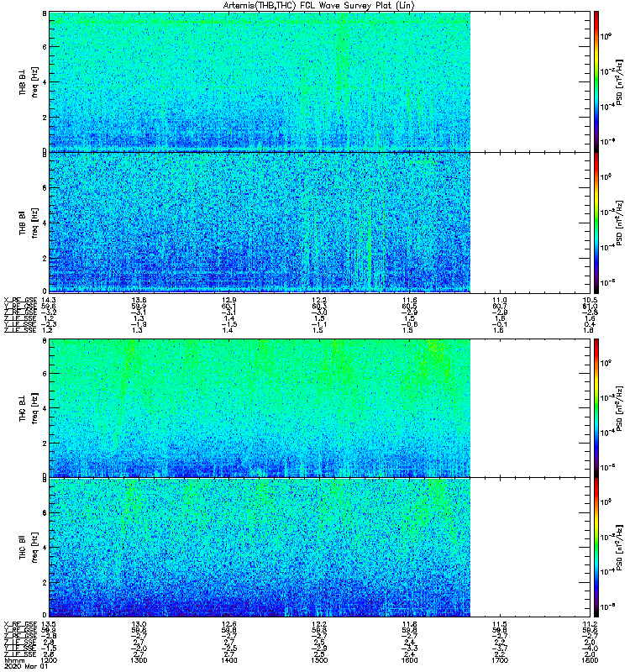
Task: Click the 'THB B∥ freq [Hz]' axis label
Action: (29, 223)
